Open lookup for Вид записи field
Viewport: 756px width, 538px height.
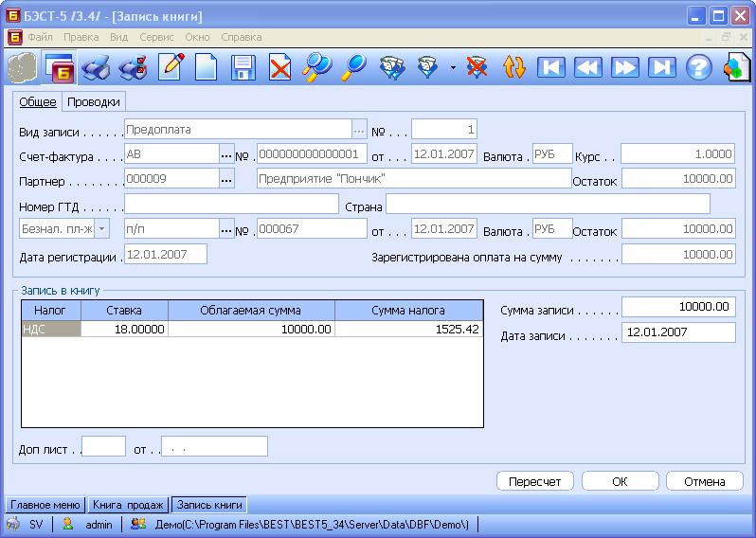coord(359,130)
